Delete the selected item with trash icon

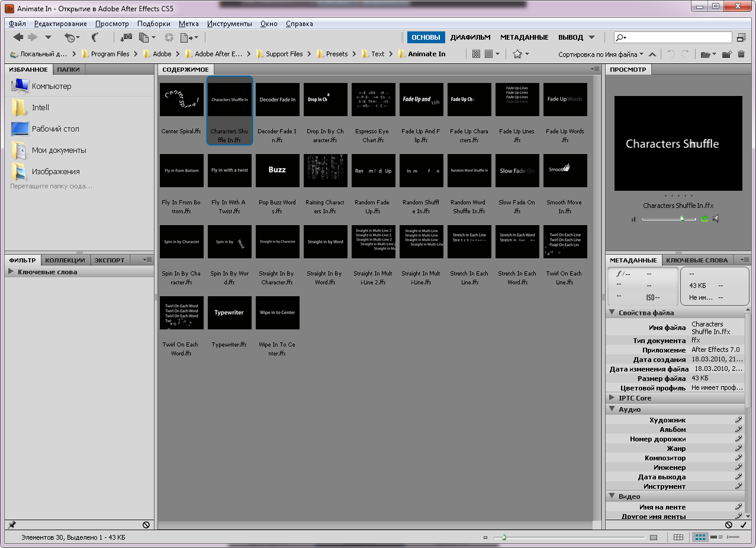click(x=741, y=54)
